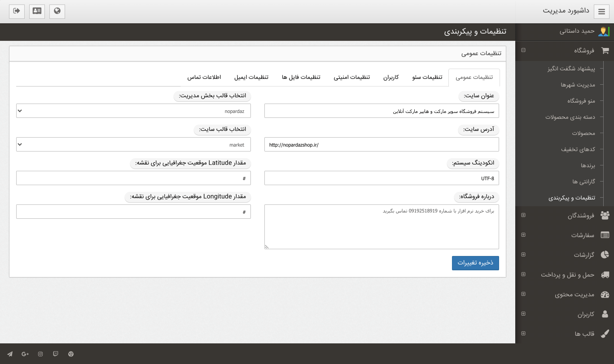Image resolution: width=614 pixels, height=364 pixels.
Task: Click the logout icon in top bar
Action: [17, 11]
